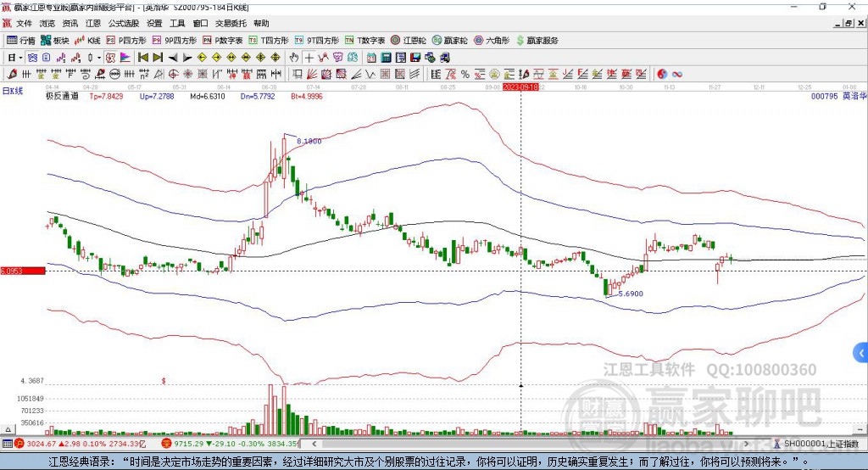The height and width of the screenshot is (470, 868).
Task: Click the magenta gradient triangle icon
Action: click(x=125, y=58)
